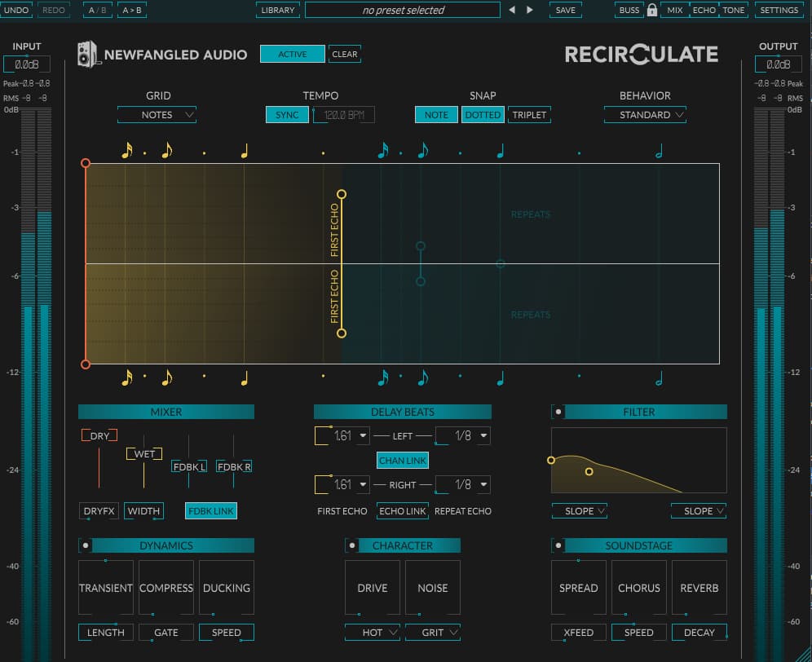Toggle the Soundstage section power button
The image size is (812, 662).
click(x=558, y=545)
